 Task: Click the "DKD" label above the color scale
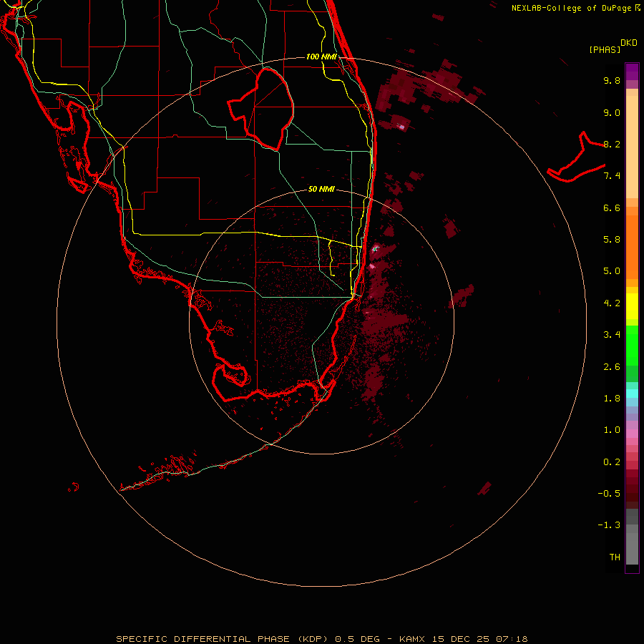point(629,43)
